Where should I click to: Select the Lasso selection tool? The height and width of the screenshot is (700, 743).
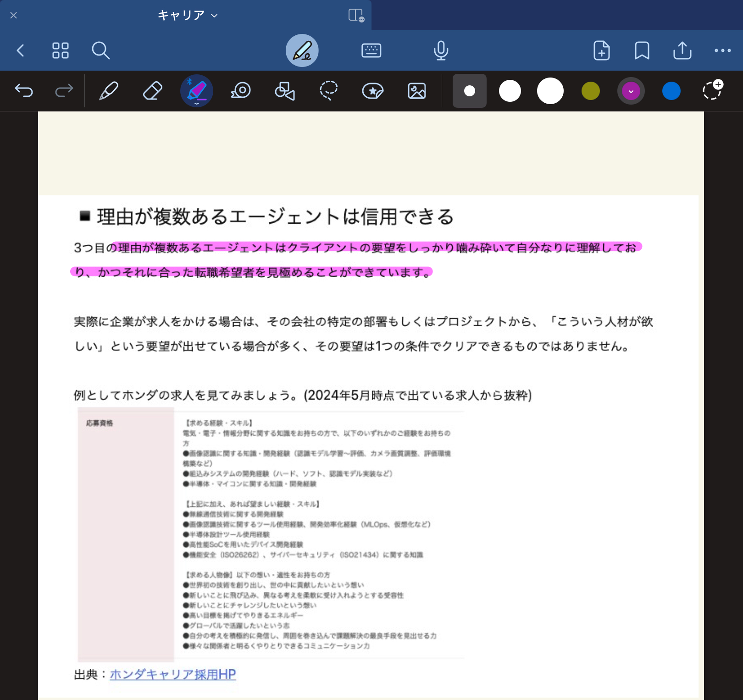coord(329,91)
